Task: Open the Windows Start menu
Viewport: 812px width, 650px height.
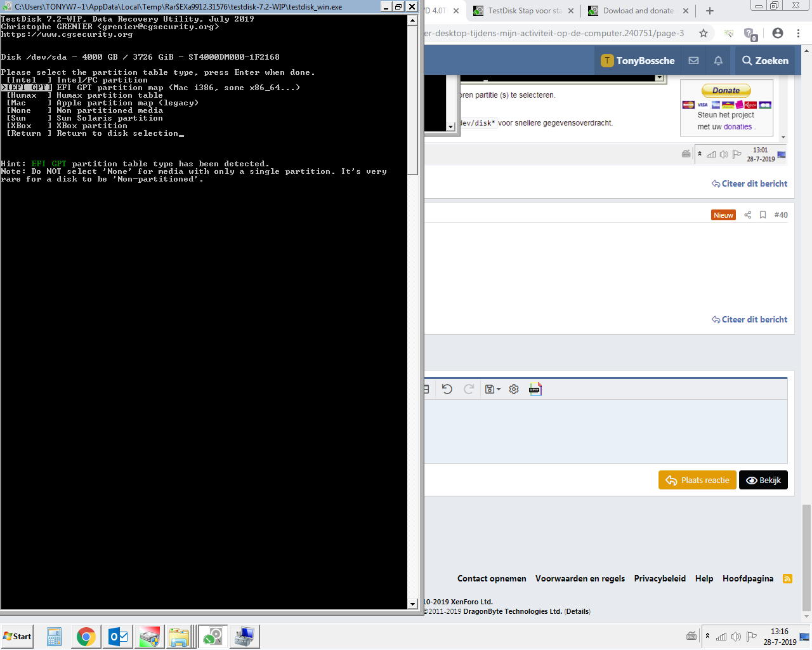Action: click(17, 636)
